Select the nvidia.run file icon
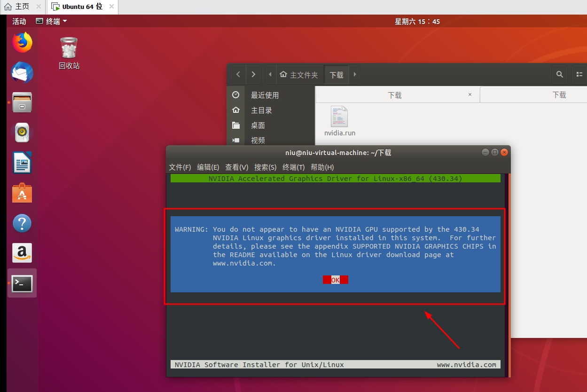 [x=339, y=121]
